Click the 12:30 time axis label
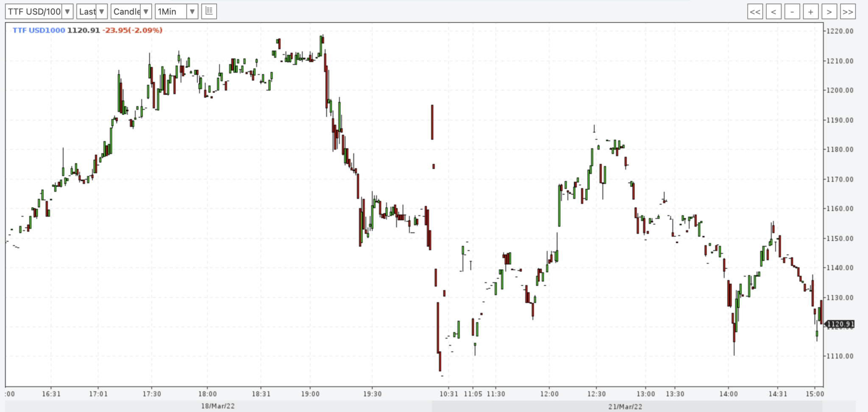 [x=596, y=394]
